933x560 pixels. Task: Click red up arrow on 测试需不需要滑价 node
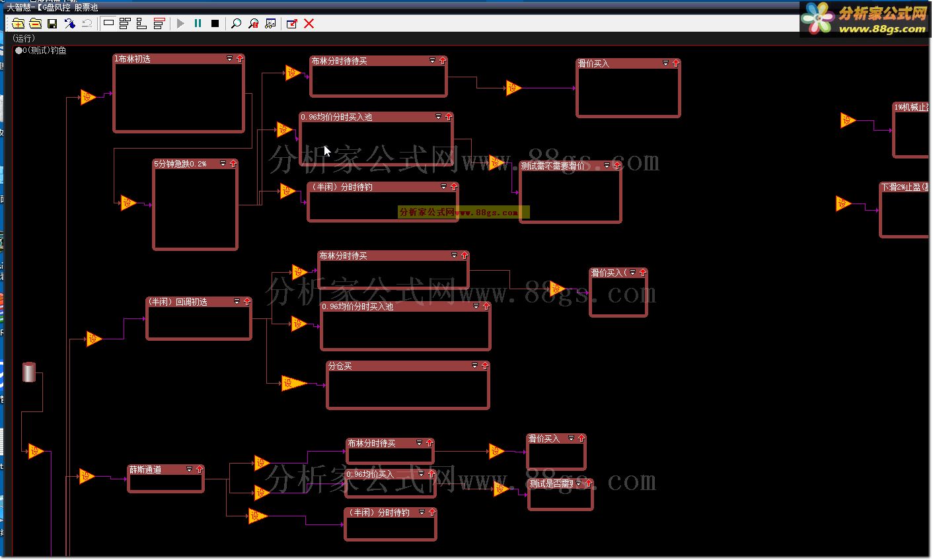click(617, 166)
